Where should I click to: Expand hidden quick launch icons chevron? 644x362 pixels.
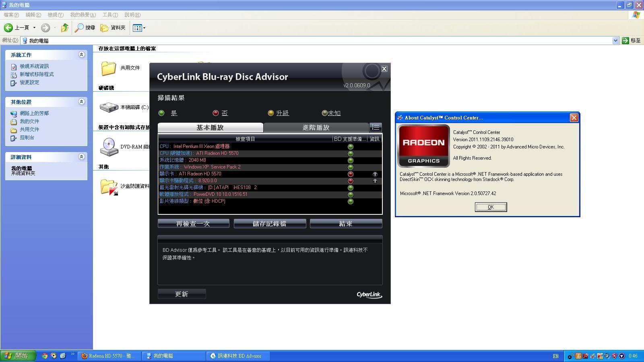pyautogui.click(x=73, y=354)
